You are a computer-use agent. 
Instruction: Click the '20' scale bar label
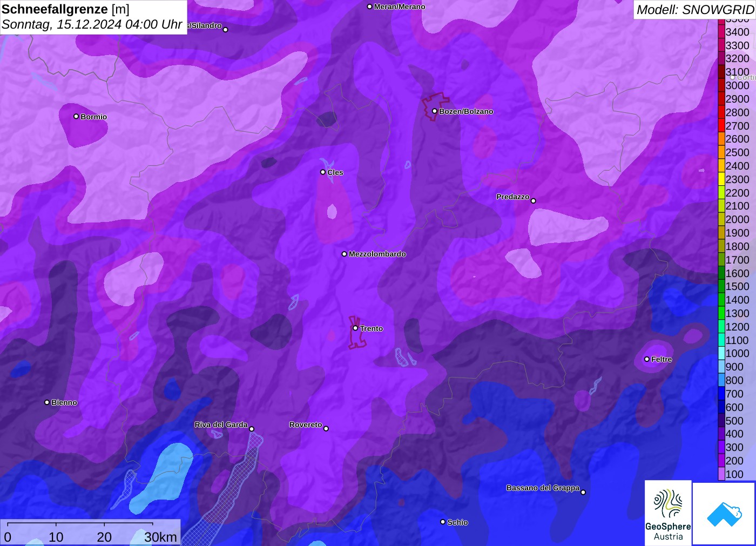click(x=104, y=537)
